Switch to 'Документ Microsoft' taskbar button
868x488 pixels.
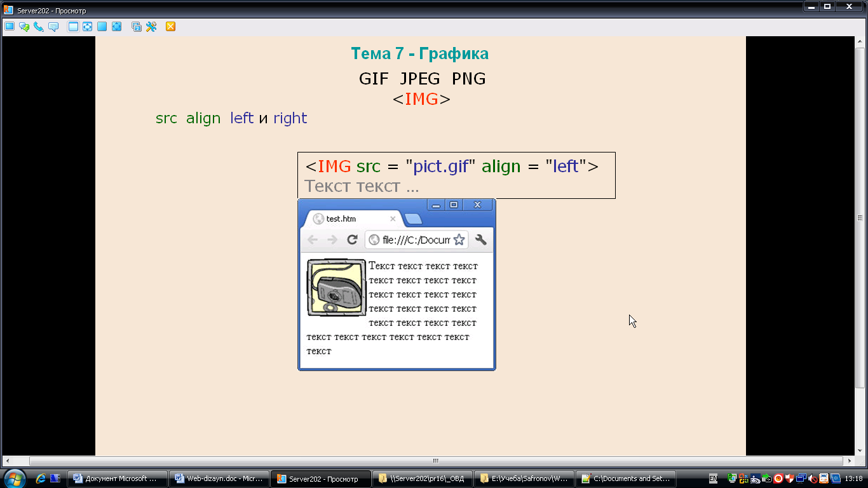coord(118,478)
